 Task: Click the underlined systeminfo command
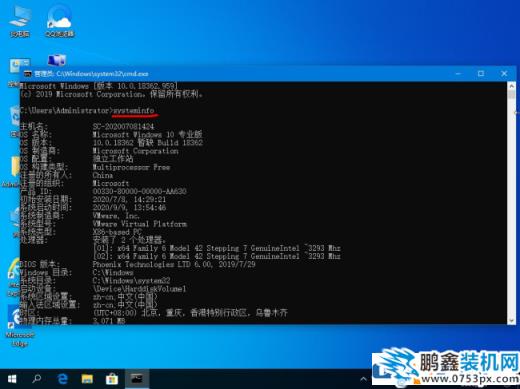(x=133, y=110)
